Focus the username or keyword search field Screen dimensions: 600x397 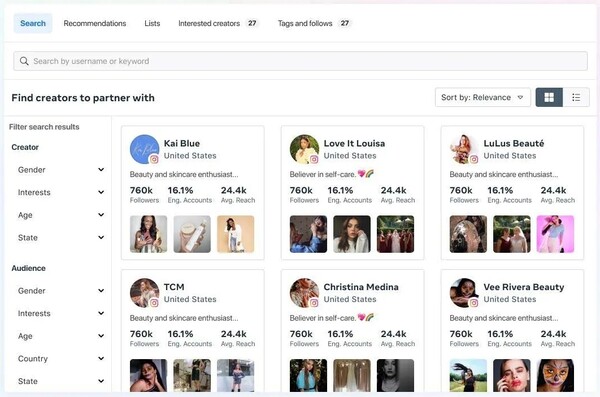(300, 61)
